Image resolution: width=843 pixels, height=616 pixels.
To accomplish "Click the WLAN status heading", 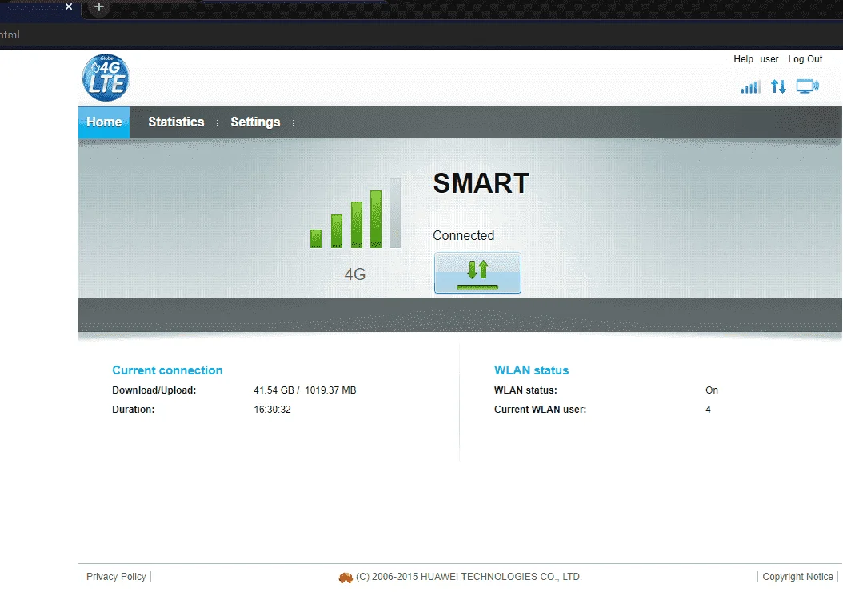I will 531,370.
